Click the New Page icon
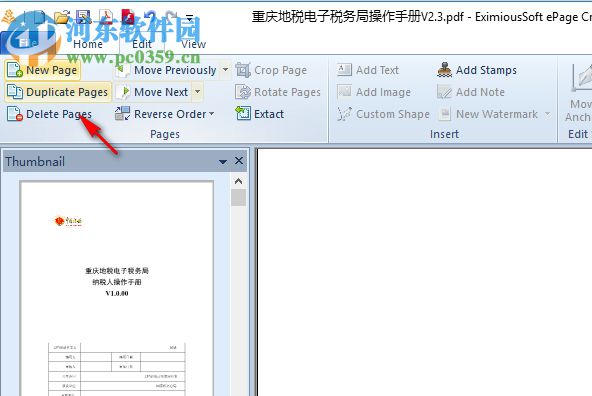 (x=14, y=70)
